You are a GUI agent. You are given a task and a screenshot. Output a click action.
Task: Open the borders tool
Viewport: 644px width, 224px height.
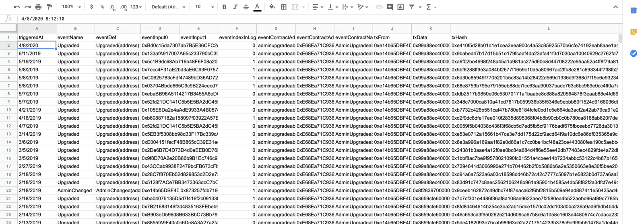click(x=284, y=7)
